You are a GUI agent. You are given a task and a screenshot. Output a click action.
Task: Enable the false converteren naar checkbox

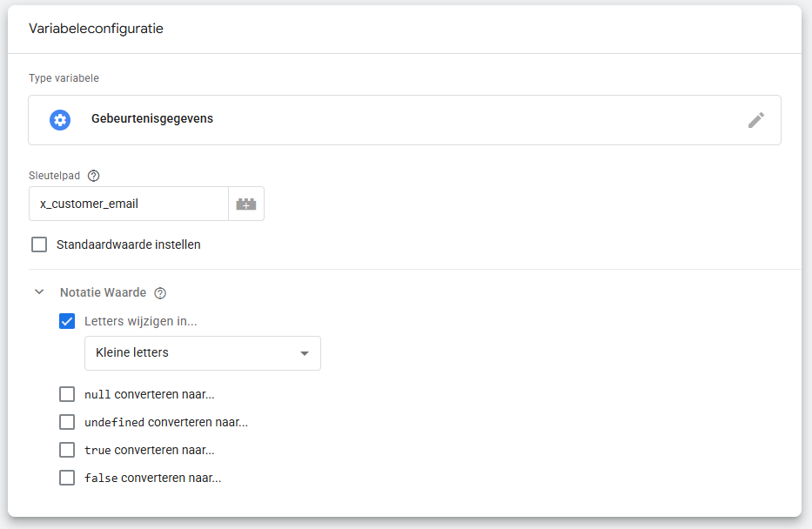(67, 478)
